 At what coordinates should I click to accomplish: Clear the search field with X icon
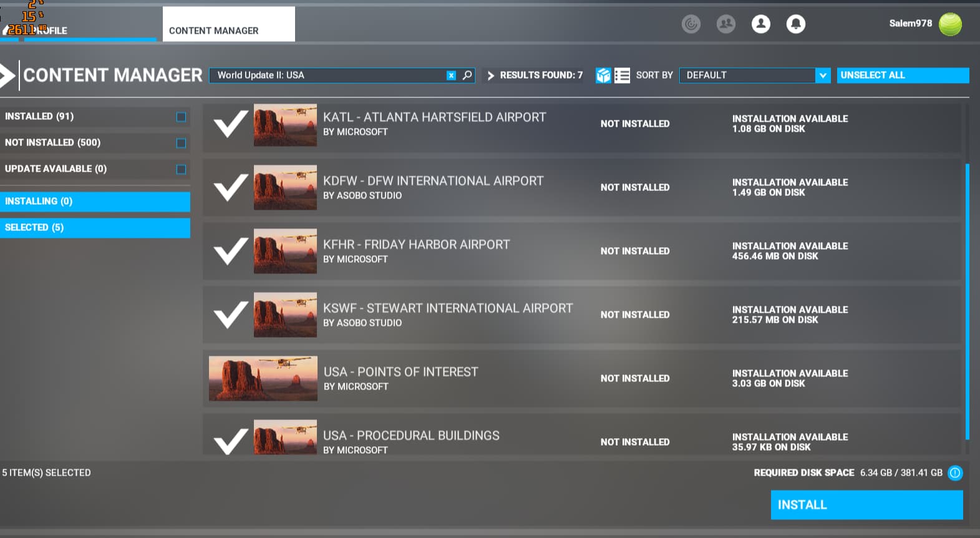pos(451,76)
